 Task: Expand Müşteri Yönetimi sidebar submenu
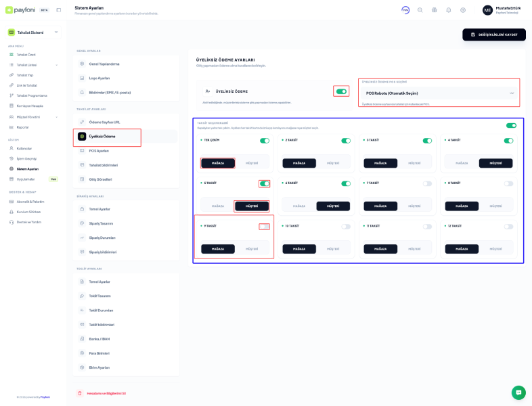(x=32, y=116)
